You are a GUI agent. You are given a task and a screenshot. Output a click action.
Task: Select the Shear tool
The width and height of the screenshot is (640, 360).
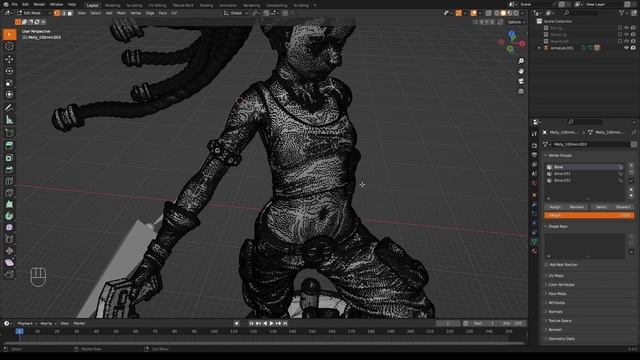[x=9, y=263]
